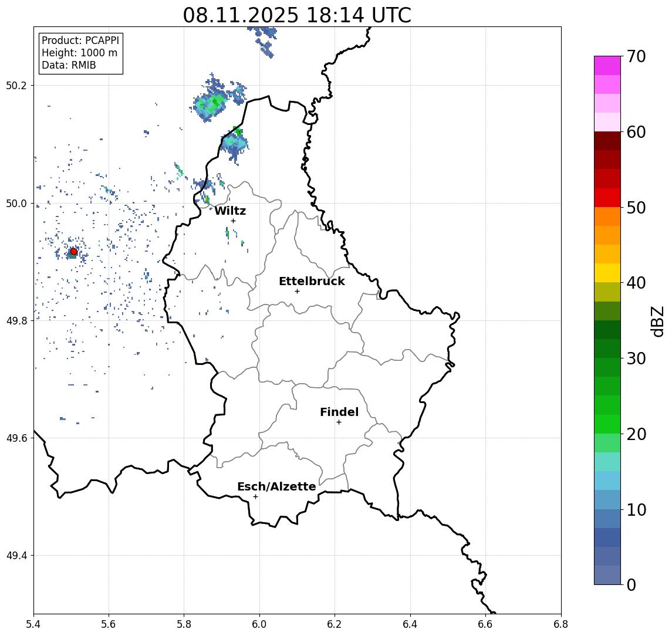Click the Ettelbruck station label
This screenshot has height=636, width=672.
(312, 281)
